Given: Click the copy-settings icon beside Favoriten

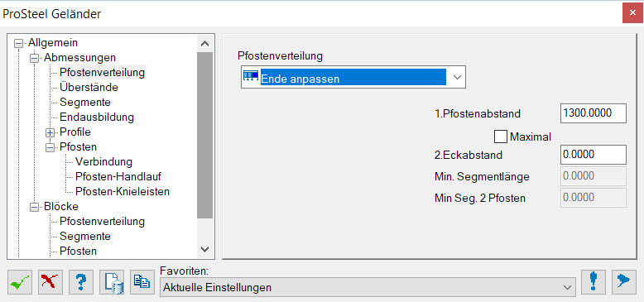Looking at the screenshot, I should (x=142, y=282).
